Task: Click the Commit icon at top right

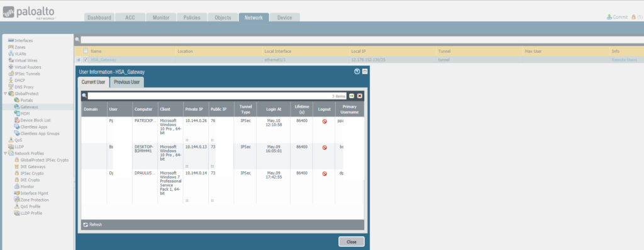Action: 609,17
